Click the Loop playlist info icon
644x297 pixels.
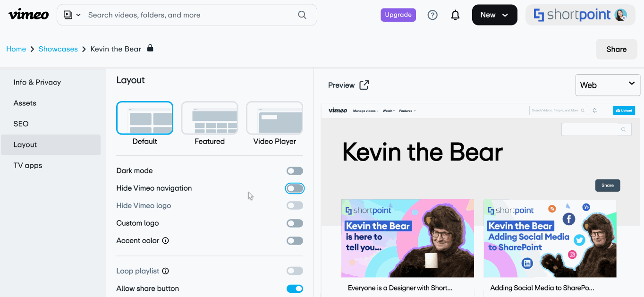[x=165, y=271]
